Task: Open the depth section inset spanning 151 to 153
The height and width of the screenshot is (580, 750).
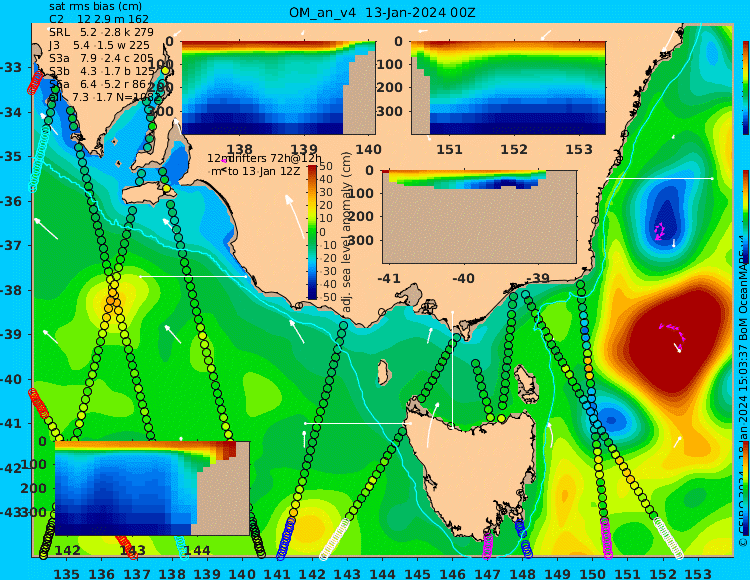Action: pos(508,88)
